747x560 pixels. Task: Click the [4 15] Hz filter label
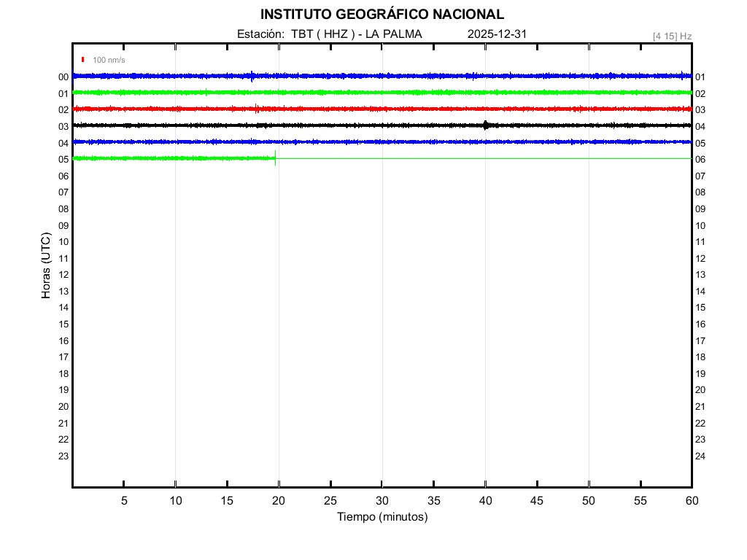[672, 36]
